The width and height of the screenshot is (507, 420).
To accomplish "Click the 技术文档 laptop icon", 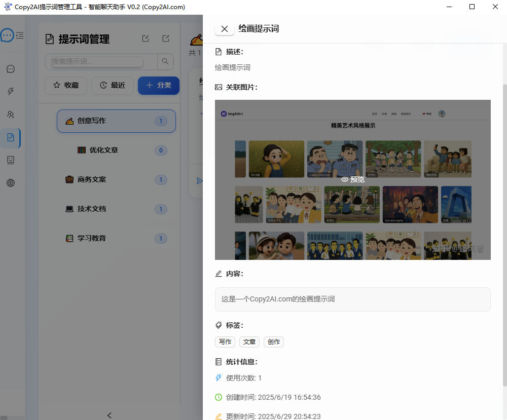I will [69, 209].
